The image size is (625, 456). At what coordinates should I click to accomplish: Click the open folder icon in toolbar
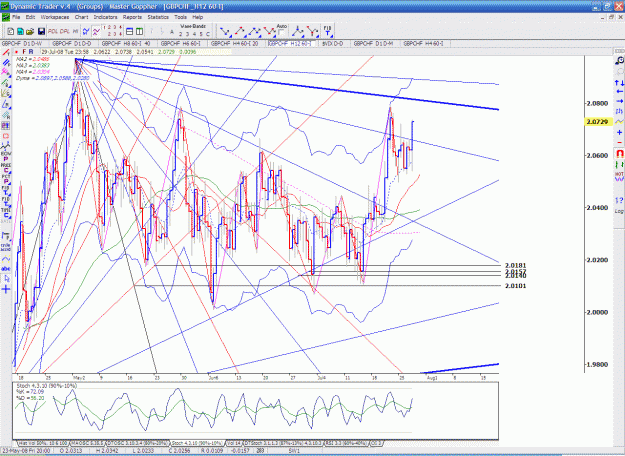pos(30,31)
